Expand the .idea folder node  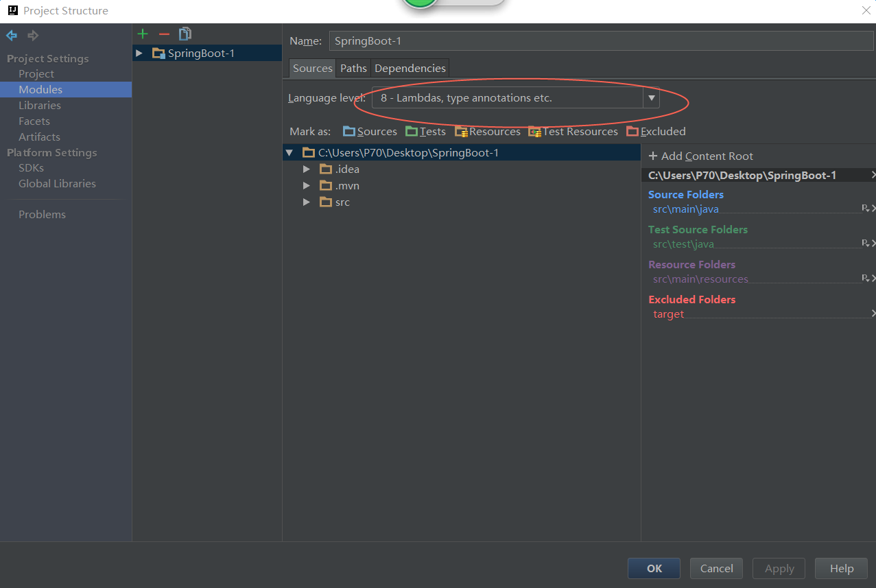(307, 169)
